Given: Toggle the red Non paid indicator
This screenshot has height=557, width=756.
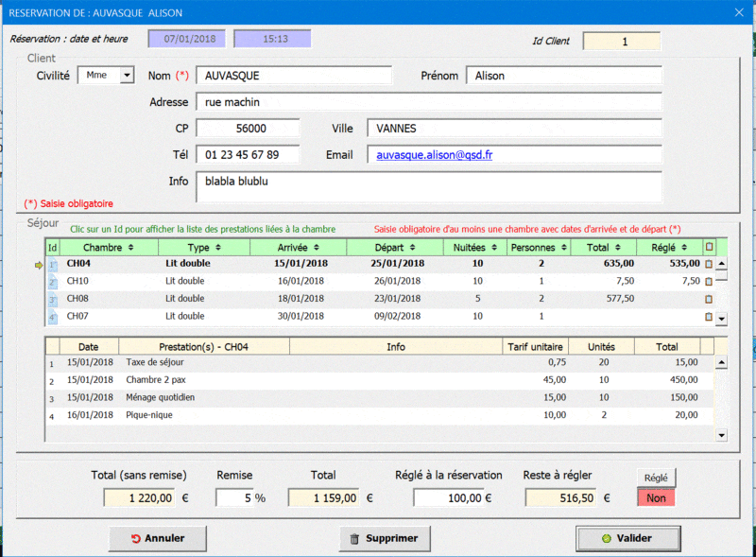Looking at the screenshot, I should point(656,497).
